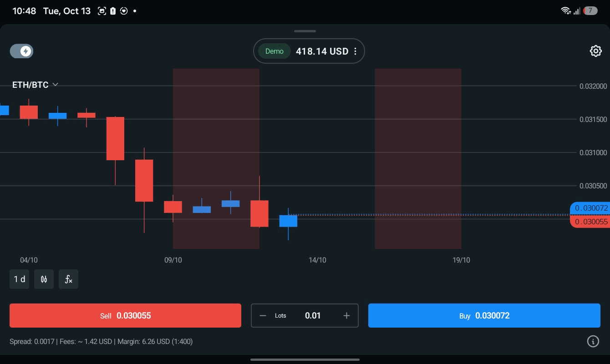Decrease lots with the minus button
The image size is (610, 364).
[x=263, y=316]
